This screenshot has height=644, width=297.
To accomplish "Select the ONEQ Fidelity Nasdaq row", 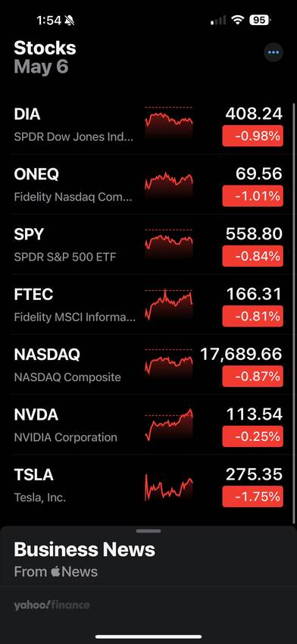I will point(148,184).
